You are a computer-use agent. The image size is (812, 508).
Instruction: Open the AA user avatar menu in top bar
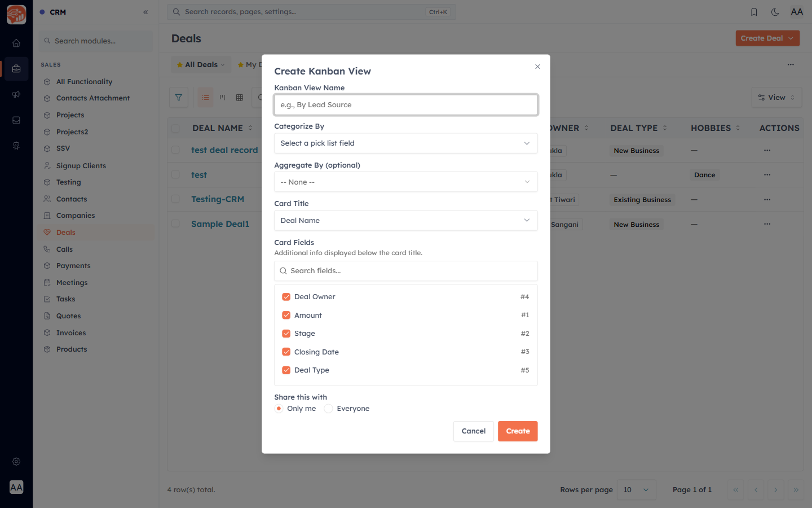pyautogui.click(x=797, y=12)
